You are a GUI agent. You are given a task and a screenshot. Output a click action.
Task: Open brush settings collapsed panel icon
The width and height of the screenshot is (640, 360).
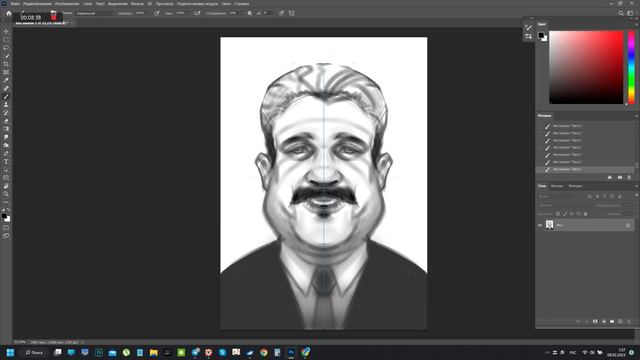pyautogui.click(x=529, y=27)
